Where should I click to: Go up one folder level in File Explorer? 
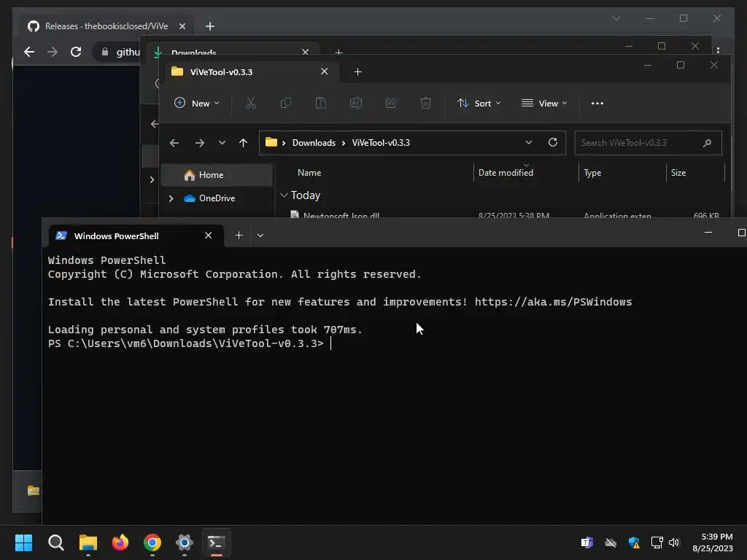(x=243, y=143)
